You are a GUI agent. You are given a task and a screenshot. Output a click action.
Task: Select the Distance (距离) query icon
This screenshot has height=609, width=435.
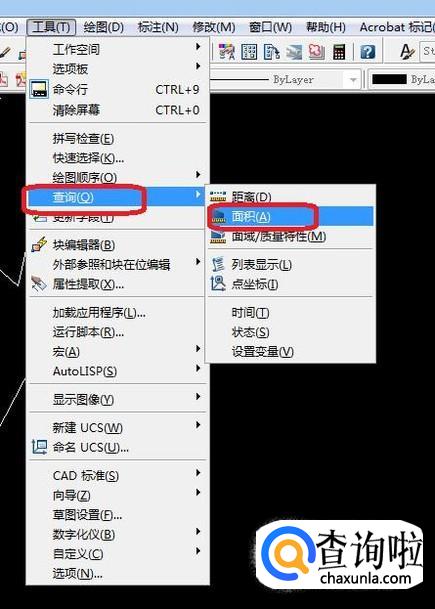pos(218,197)
